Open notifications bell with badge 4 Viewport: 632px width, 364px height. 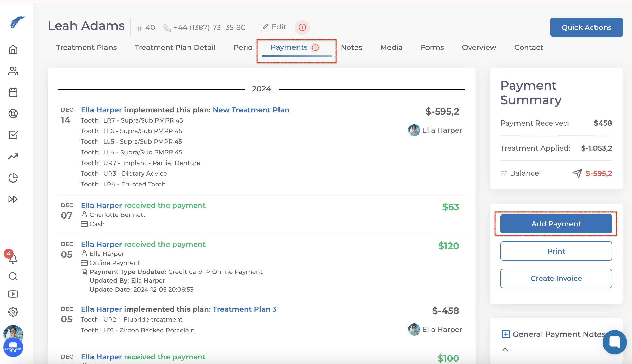(13, 258)
